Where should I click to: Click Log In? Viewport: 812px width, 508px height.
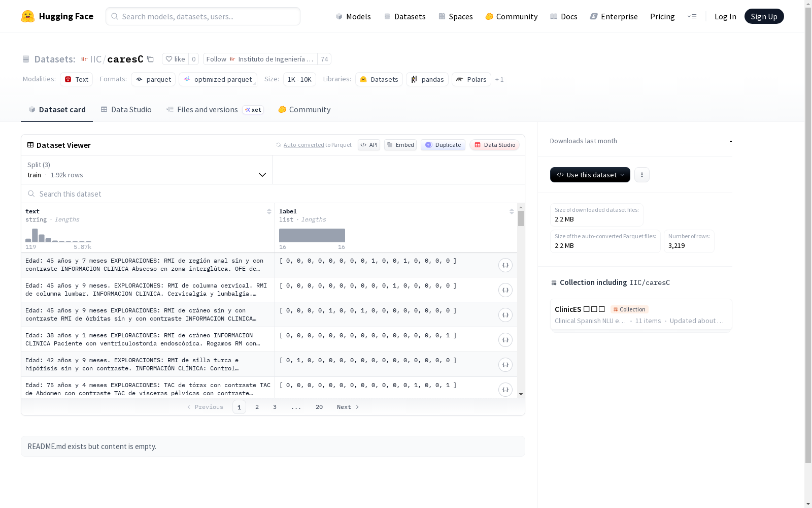(725, 16)
